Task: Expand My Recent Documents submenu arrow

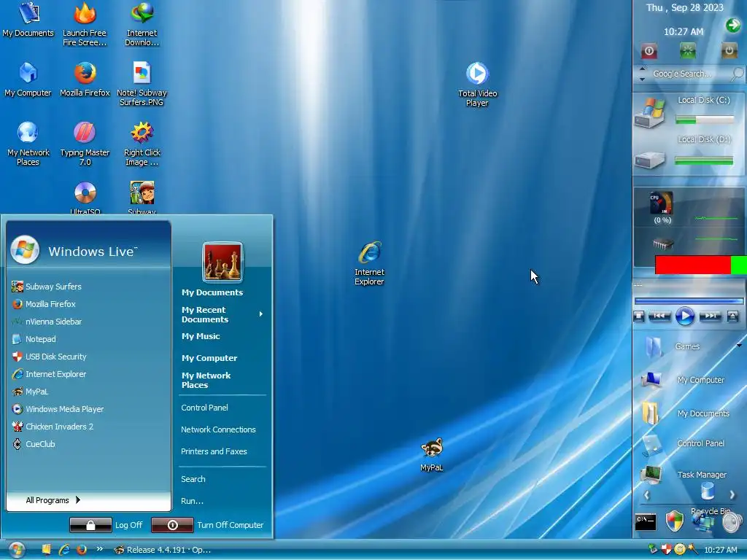Action: (x=260, y=314)
